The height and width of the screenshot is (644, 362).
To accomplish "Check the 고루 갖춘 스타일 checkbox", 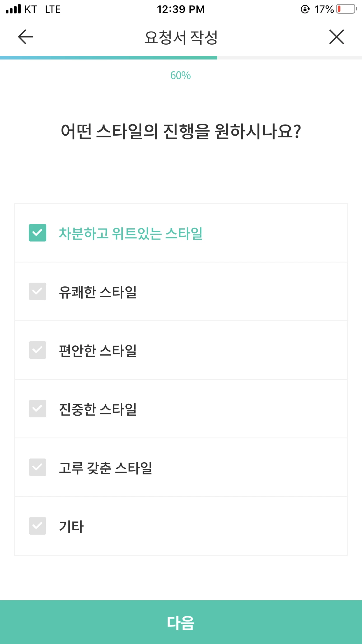I will [38, 467].
